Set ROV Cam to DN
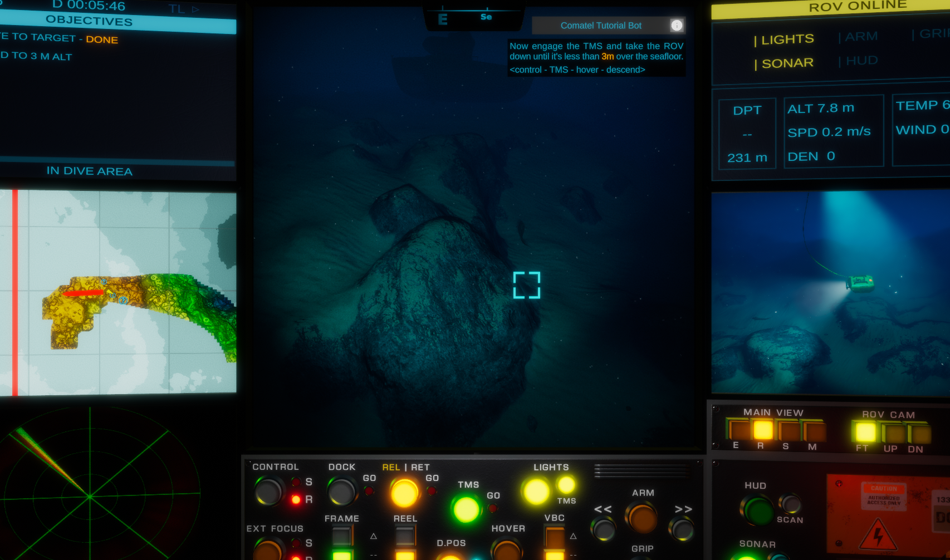Image resolution: width=950 pixels, height=560 pixels. [919, 434]
